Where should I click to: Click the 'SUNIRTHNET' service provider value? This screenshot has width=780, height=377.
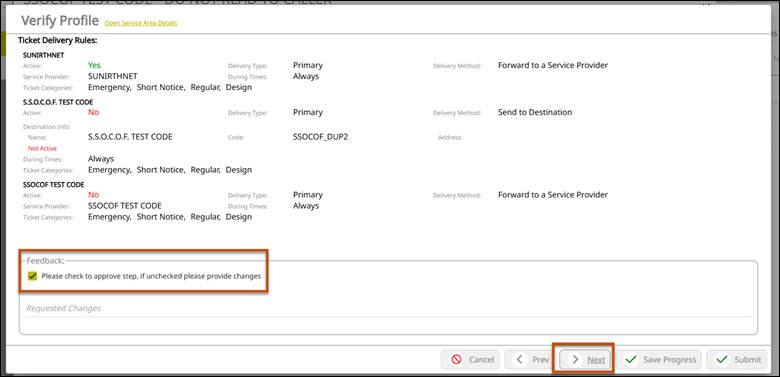point(112,77)
